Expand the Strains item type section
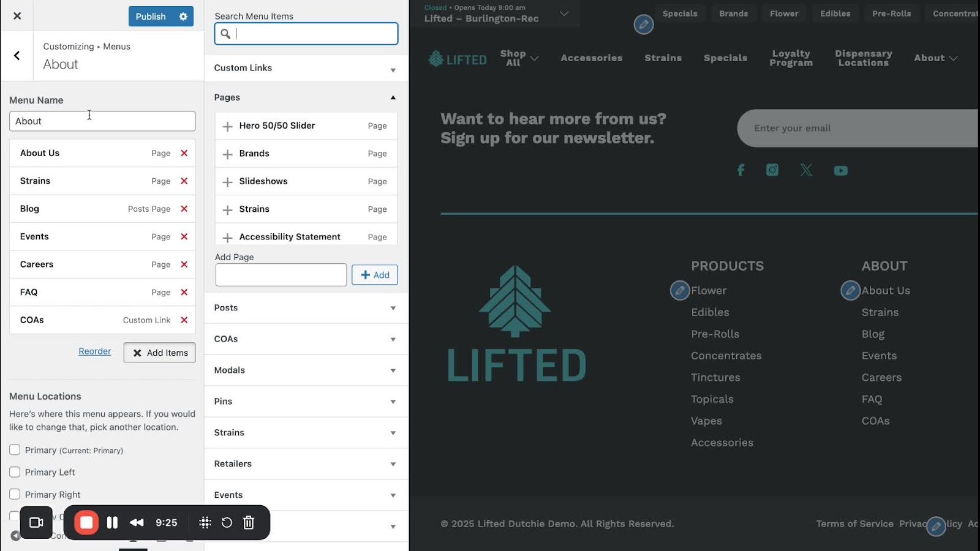 306,433
